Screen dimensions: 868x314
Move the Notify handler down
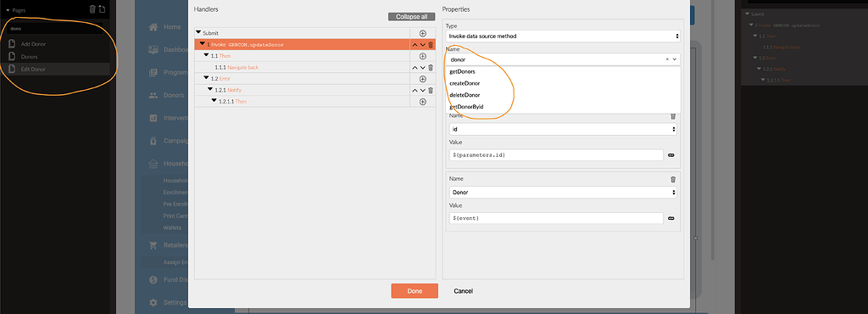pos(423,90)
